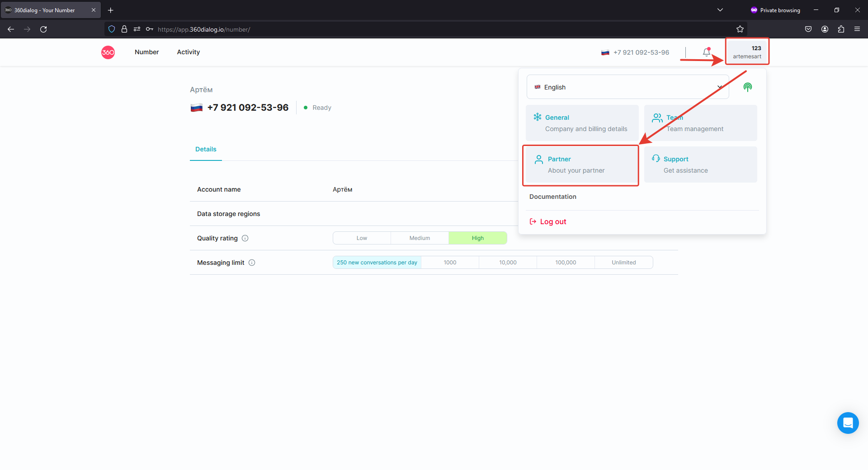Select the Medium quality rating segment
This screenshot has width=868, height=470.
(x=420, y=238)
